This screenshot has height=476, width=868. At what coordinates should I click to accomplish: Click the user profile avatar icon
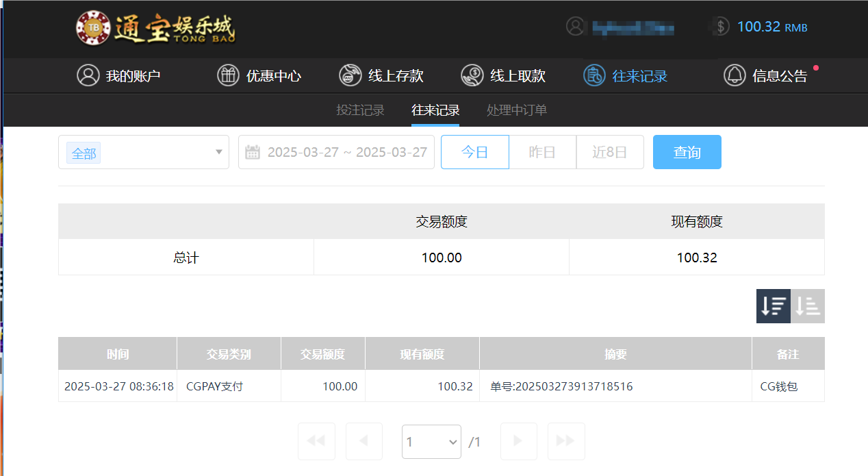point(576,27)
